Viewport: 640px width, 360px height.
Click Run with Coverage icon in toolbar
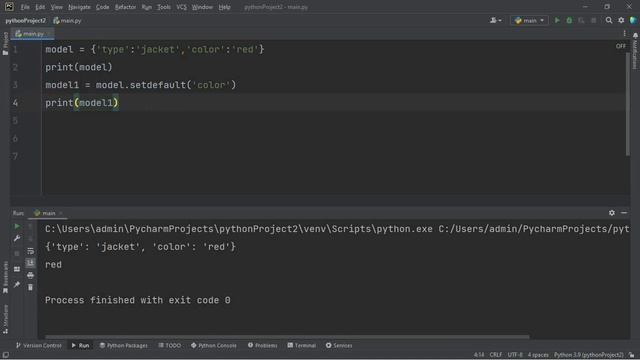[x=581, y=20]
